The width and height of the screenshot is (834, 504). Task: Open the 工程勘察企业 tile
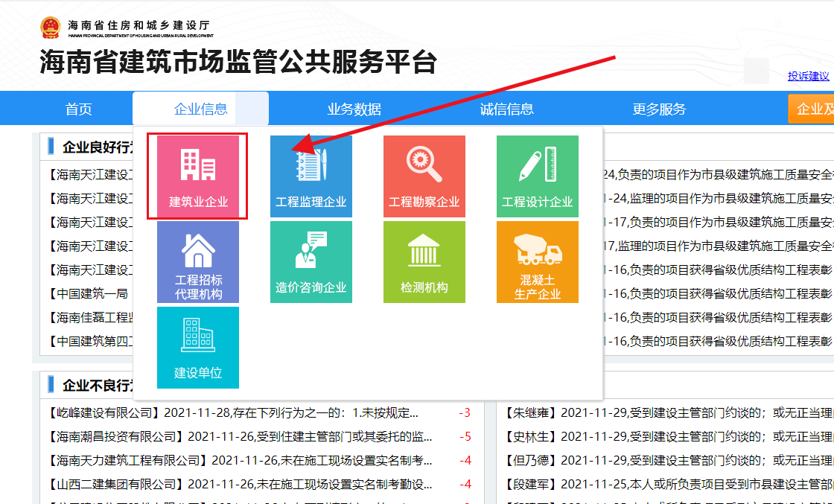(x=424, y=176)
